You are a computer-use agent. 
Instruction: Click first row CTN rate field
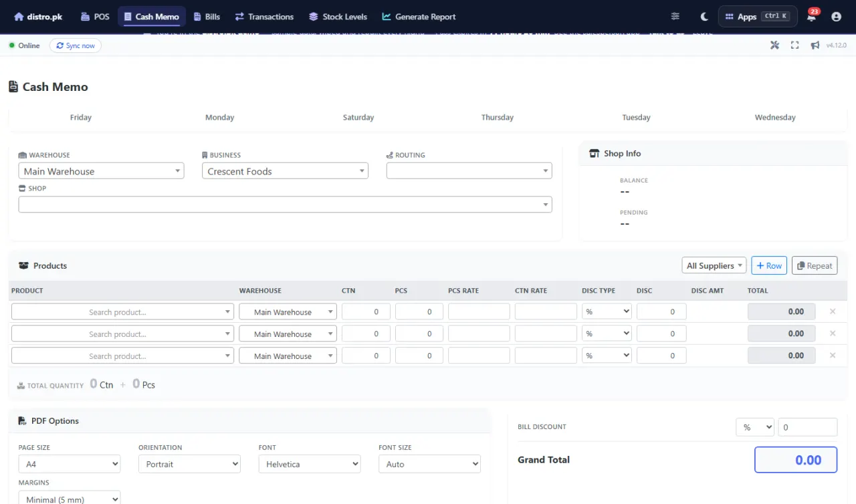(x=546, y=311)
